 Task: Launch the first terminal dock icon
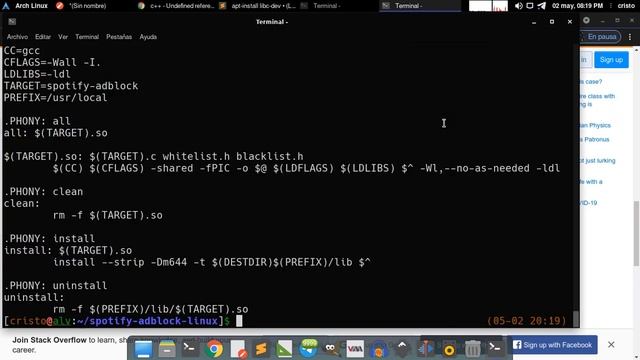[x=190, y=348]
